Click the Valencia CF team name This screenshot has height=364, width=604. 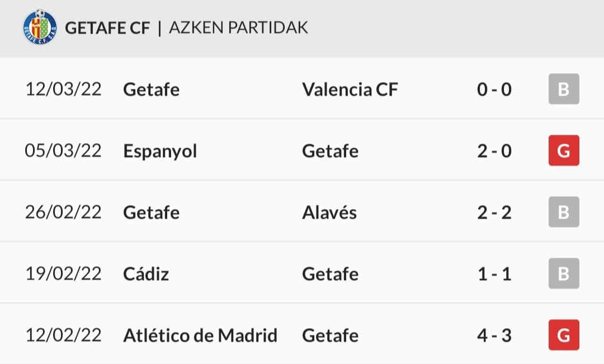pyautogui.click(x=350, y=89)
